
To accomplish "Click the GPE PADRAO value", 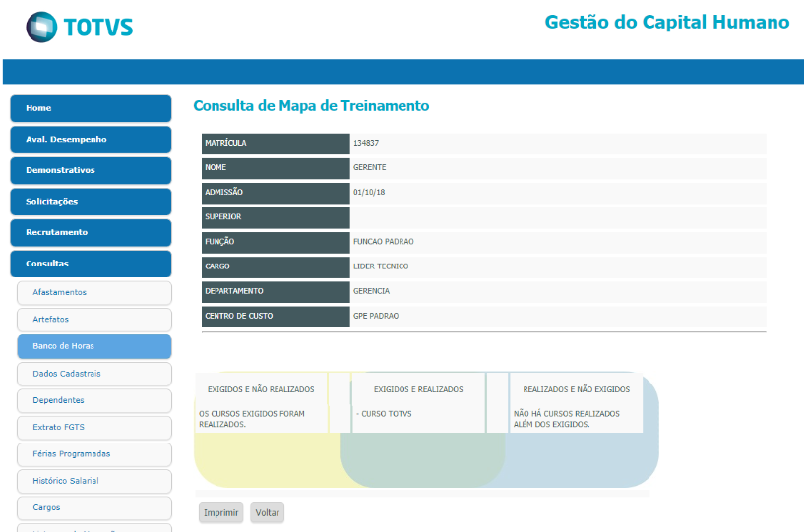I will coord(376,316).
